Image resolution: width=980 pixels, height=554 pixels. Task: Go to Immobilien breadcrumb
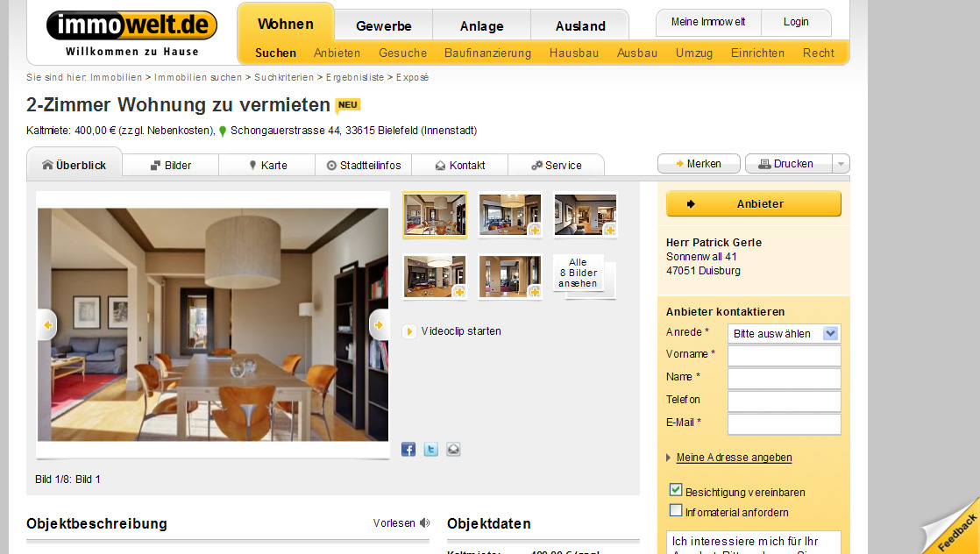(117, 77)
